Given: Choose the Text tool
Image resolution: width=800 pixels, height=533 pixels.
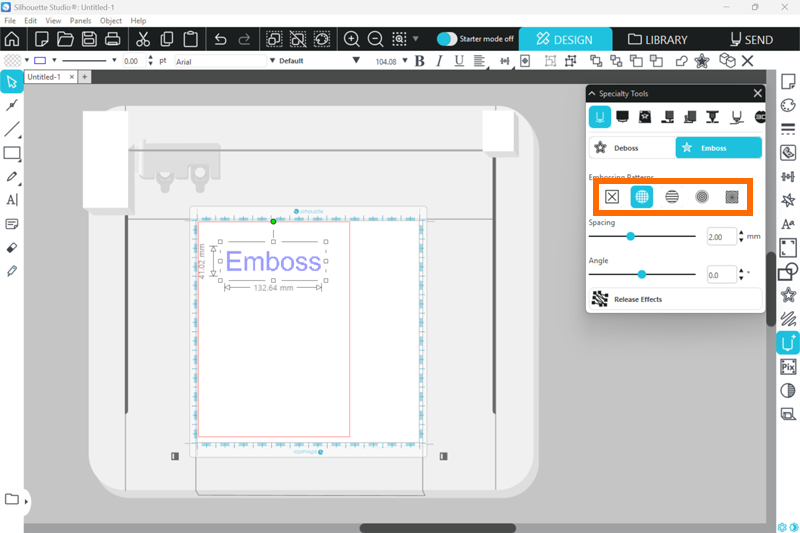Looking at the screenshot, I should [12, 200].
